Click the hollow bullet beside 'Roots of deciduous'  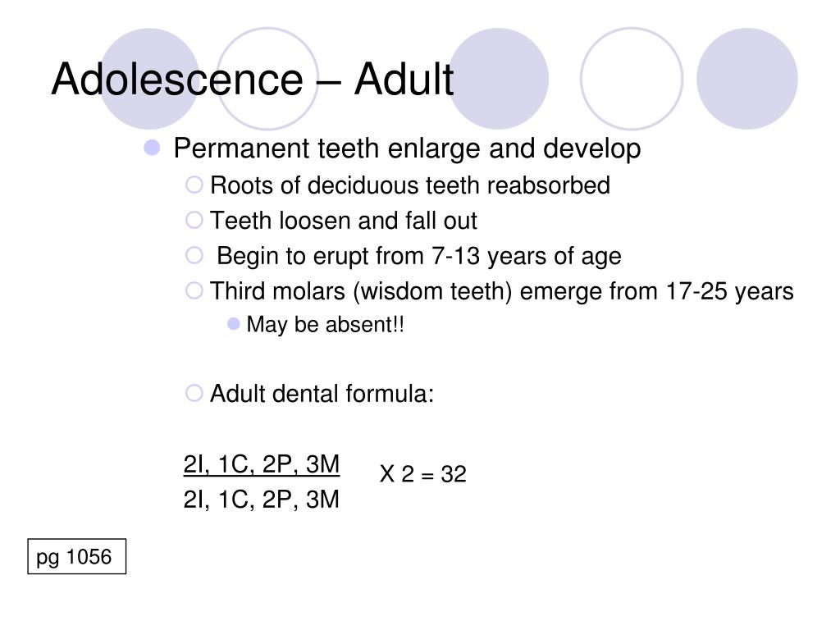pos(194,185)
